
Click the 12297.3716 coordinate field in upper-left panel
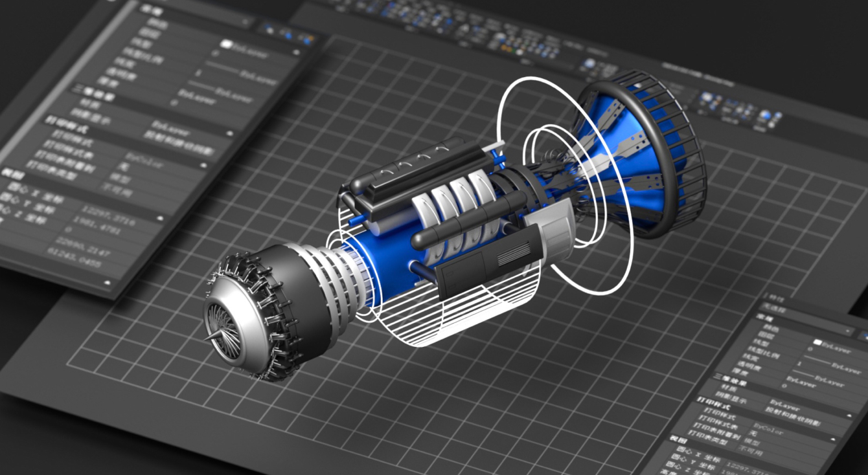pos(108,215)
